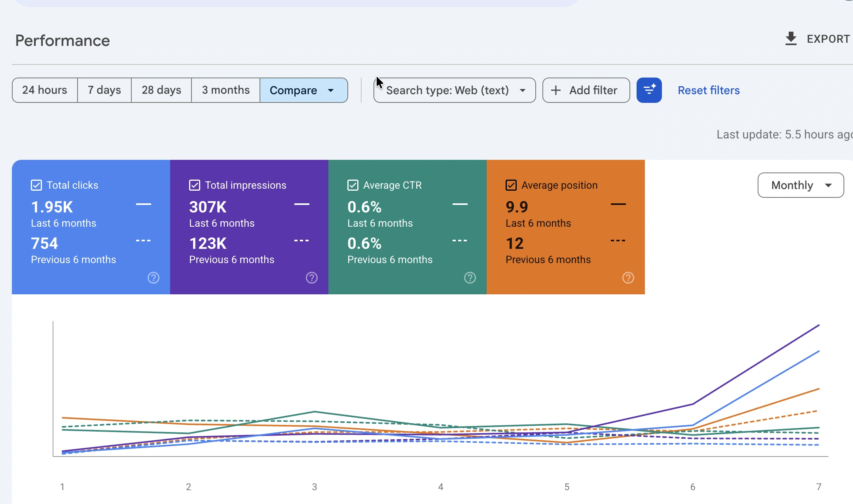Toggle the Average CTR checkbox
The height and width of the screenshot is (504, 853).
(x=353, y=185)
